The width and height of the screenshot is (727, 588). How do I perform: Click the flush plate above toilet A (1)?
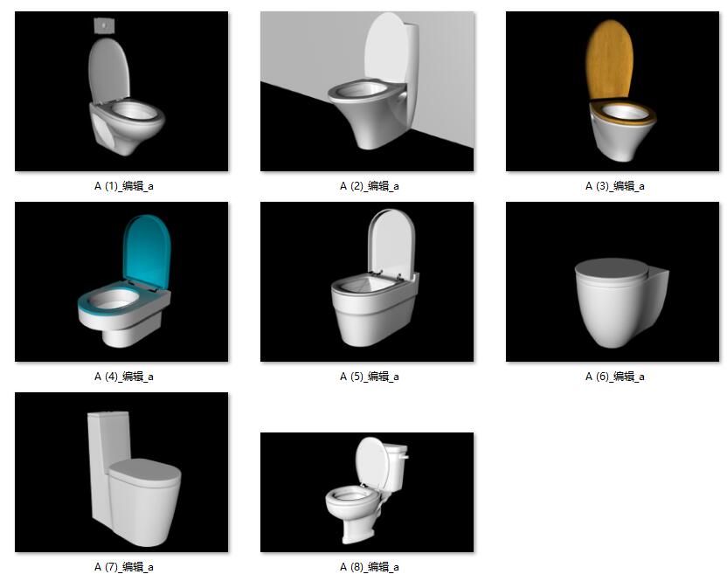click(104, 25)
